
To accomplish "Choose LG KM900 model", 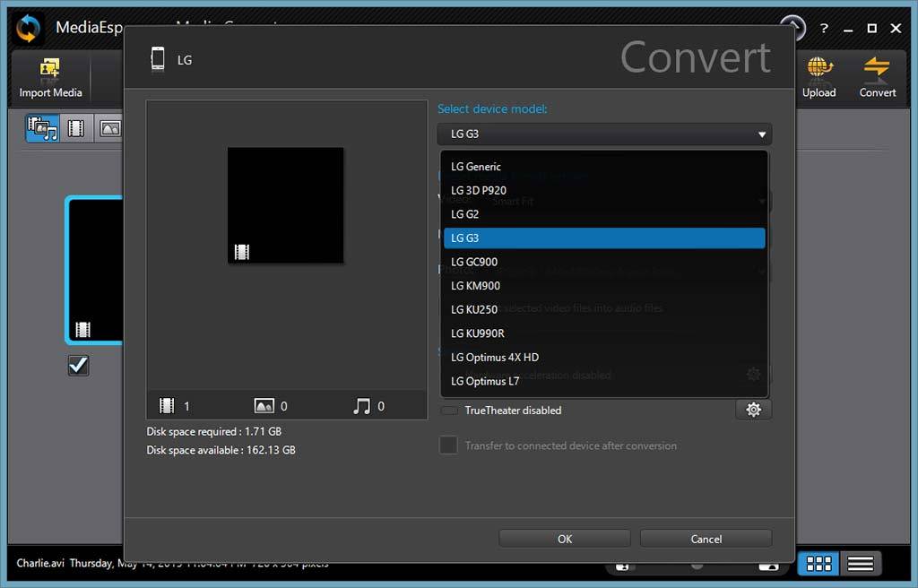I will click(604, 286).
